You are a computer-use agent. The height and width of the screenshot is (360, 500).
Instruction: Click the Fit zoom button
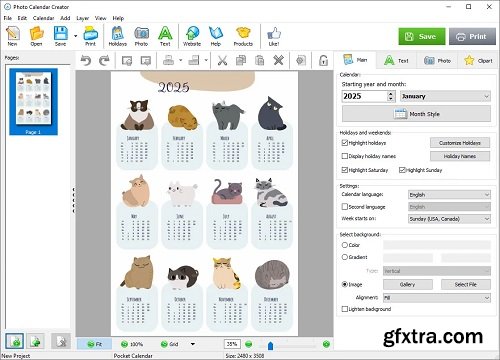point(94,344)
